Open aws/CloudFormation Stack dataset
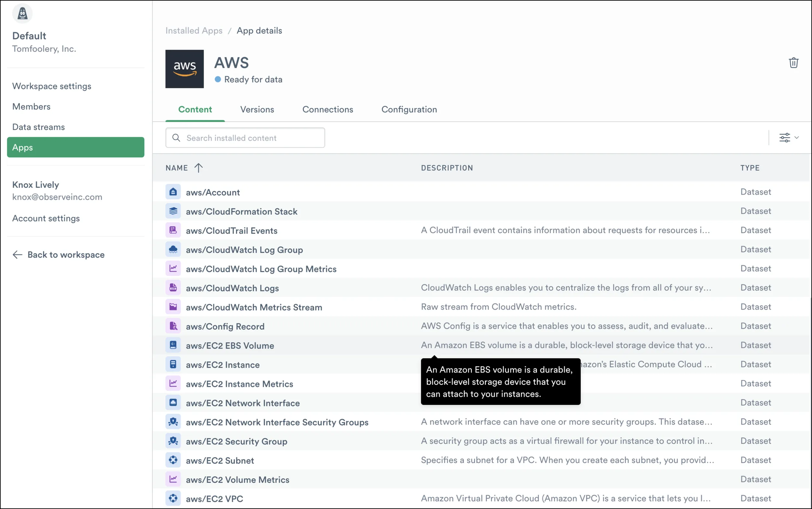This screenshot has height=509, width=812. pos(242,212)
